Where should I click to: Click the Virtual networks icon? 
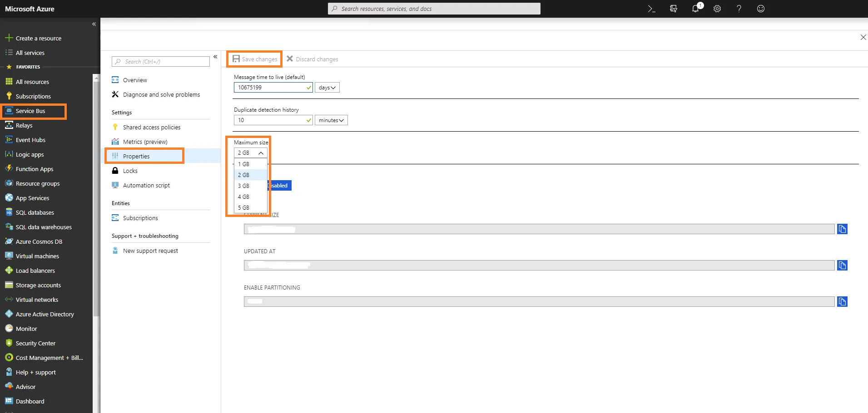(9, 300)
